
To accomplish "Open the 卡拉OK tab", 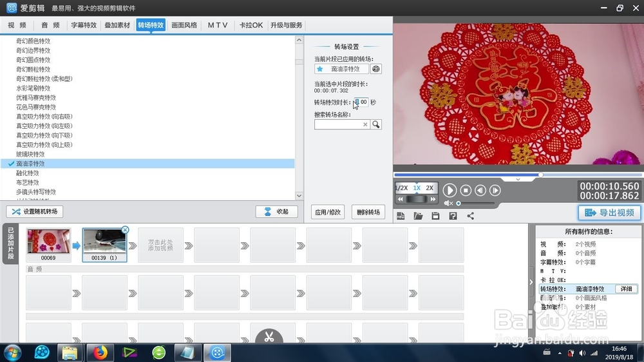I will (x=251, y=25).
